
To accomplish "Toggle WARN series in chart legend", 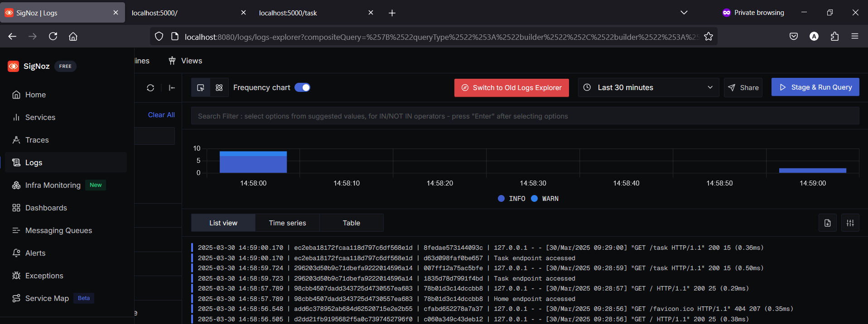I will tap(545, 199).
